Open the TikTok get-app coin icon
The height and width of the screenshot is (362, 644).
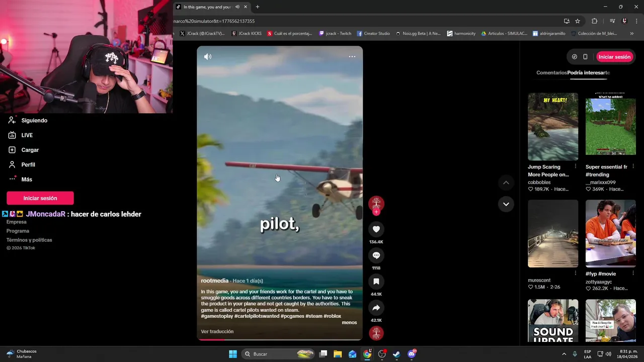(575, 57)
